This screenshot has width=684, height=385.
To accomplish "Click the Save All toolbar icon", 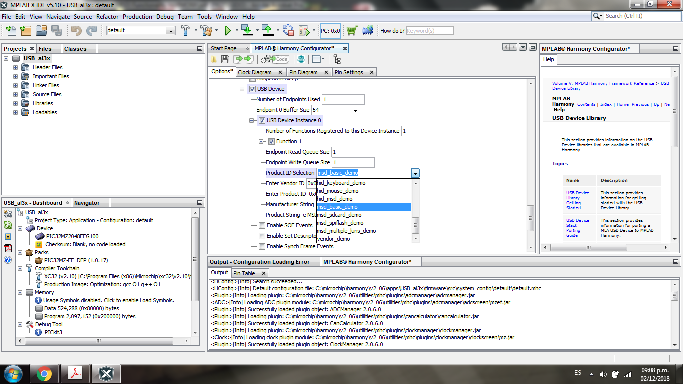I will pyautogui.click(x=56, y=31).
